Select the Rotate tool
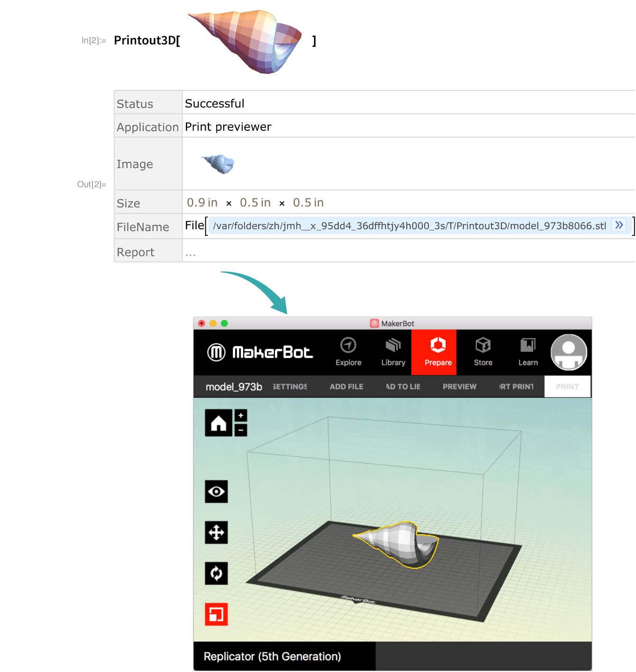This screenshot has width=636, height=672. (216, 573)
